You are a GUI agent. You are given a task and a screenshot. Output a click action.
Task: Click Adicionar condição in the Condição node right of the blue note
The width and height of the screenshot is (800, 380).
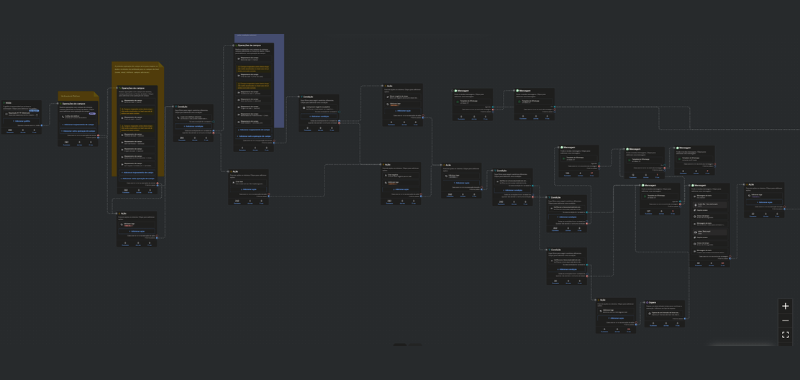point(319,116)
